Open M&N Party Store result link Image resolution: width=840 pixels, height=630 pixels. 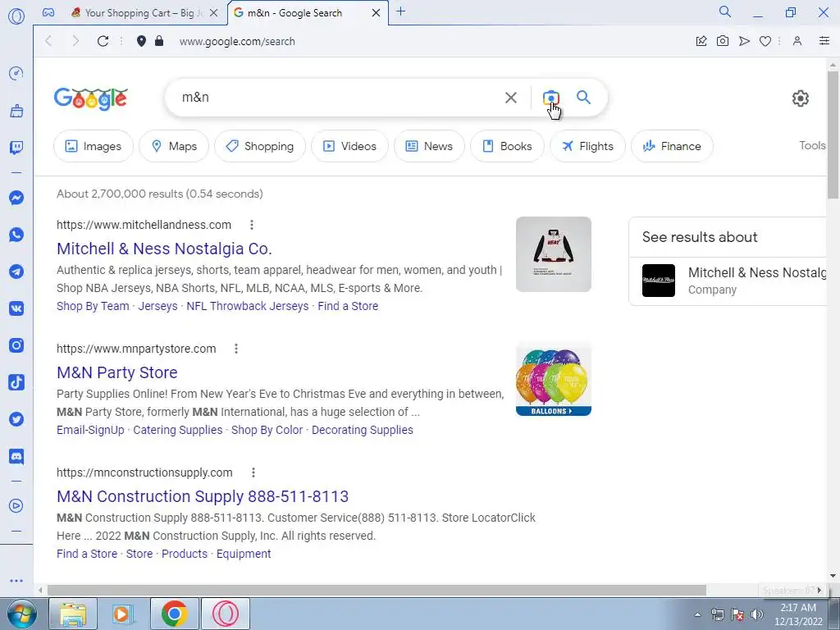point(116,372)
